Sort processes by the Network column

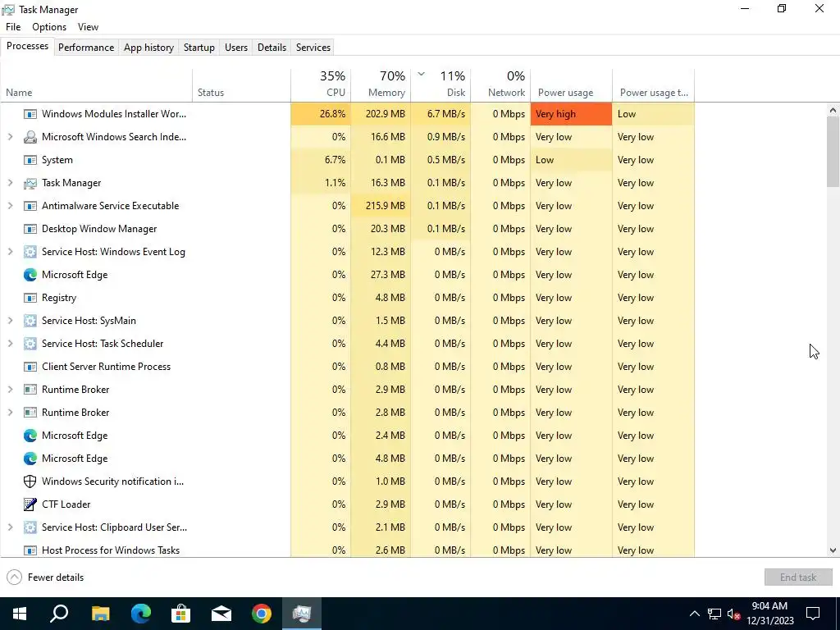[x=501, y=84]
